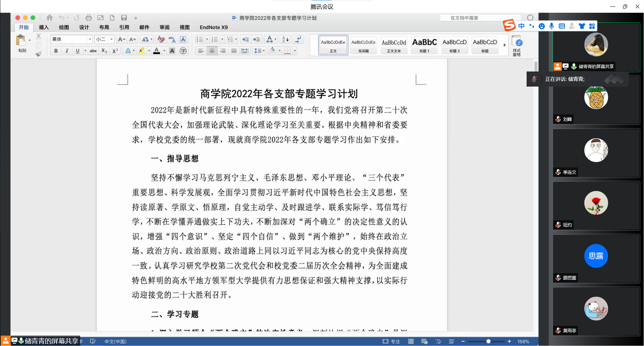This screenshot has height=346, width=644.
Task: Click 刘峰 participant tile in Tencent Meeting
Action: pyautogui.click(x=596, y=100)
